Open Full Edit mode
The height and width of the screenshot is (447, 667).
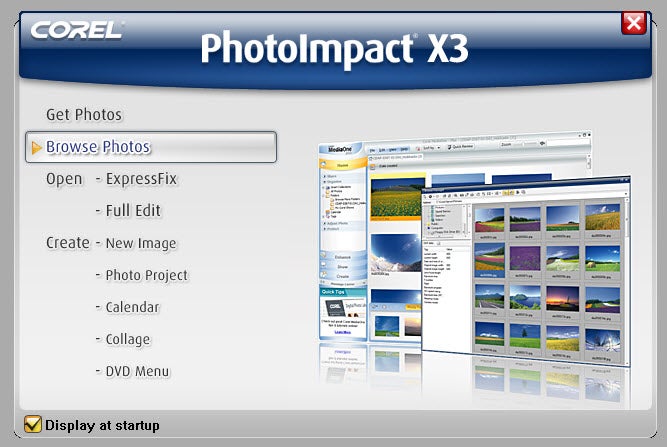pyautogui.click(x=133, y=211)
